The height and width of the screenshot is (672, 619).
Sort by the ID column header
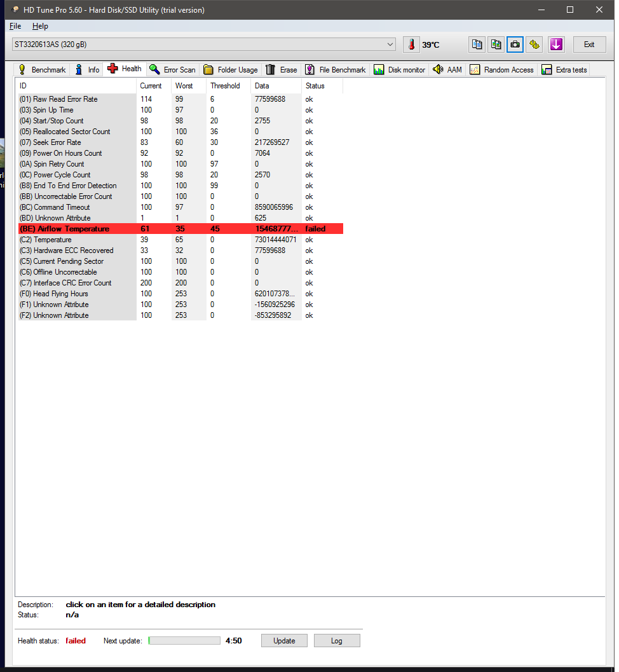(x=76, y=86)
